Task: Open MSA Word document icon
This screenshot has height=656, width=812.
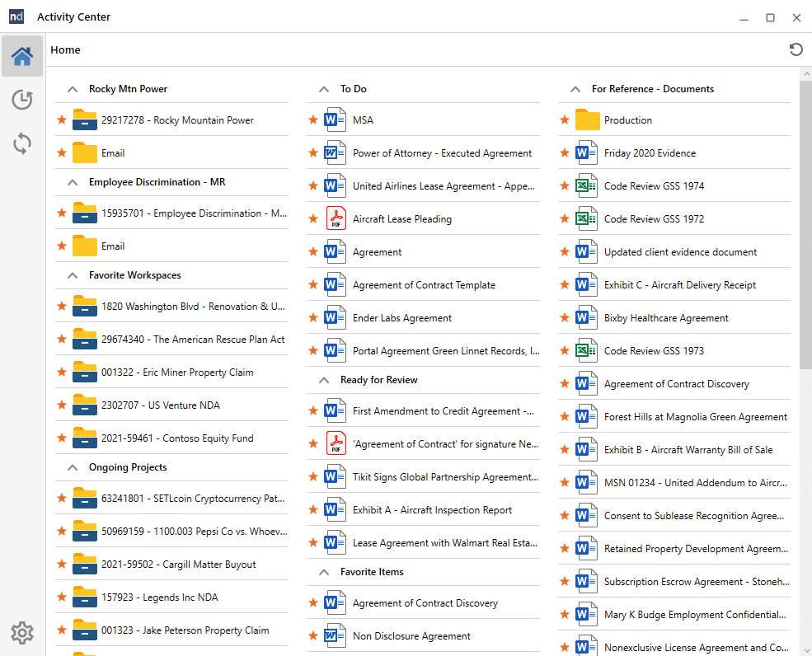Action: click(335, 119)
